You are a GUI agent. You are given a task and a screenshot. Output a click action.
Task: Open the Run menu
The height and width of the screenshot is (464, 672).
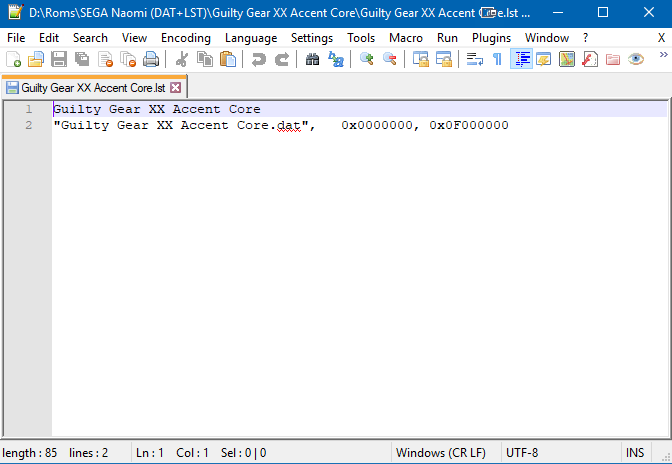pos(447,38)
